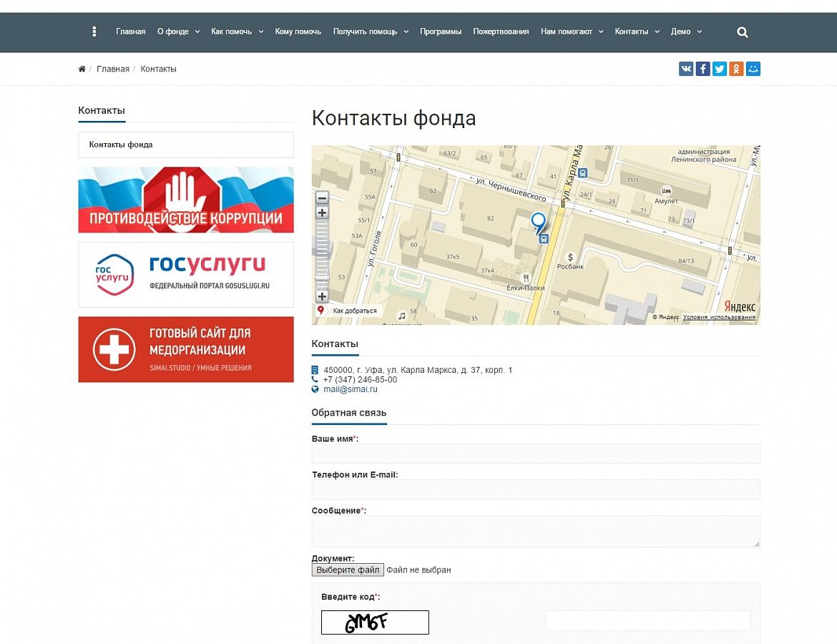Click the mail@simai.ru email link
Viewport: 837px width, 644px height.
(350, 389)
